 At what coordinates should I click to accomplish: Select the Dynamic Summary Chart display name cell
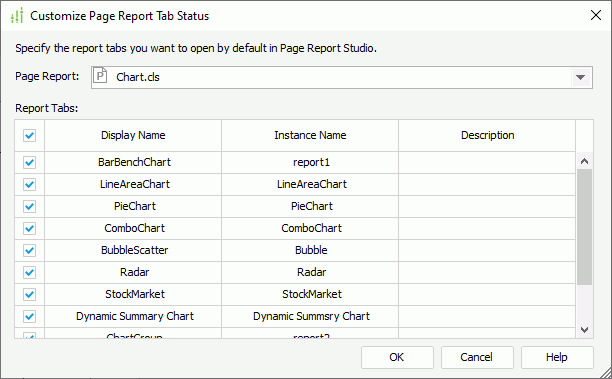click(133, 316)
